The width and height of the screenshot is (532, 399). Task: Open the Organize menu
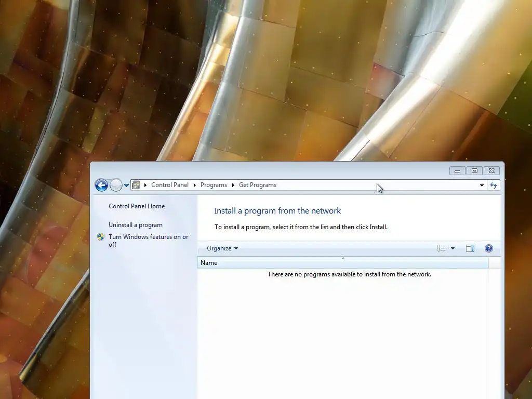222,248
